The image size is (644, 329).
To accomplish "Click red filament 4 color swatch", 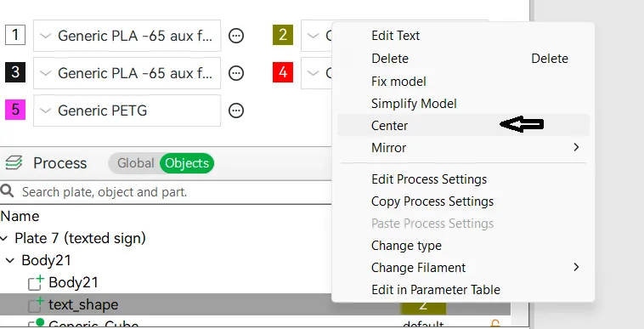I will tap(283, 72).
